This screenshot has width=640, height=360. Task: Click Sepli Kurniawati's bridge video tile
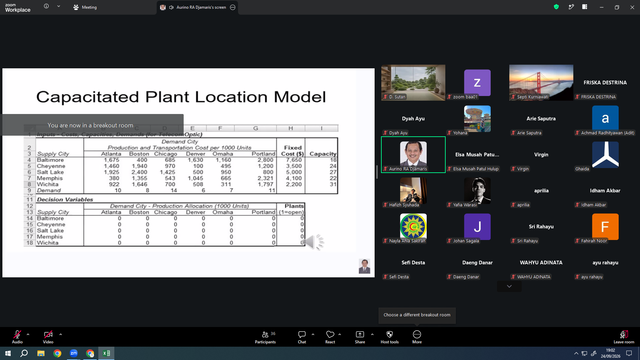(x=541, y=82)
